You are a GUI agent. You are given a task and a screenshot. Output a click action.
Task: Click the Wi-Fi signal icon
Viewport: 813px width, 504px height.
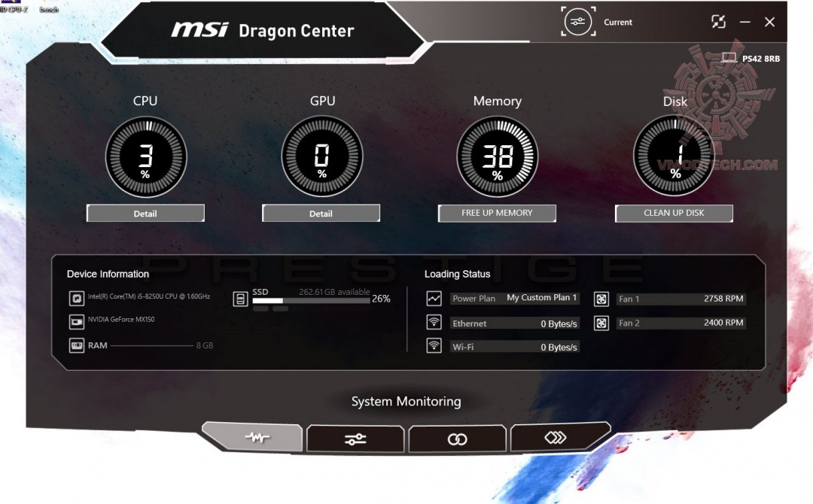[x=434, y=345]
